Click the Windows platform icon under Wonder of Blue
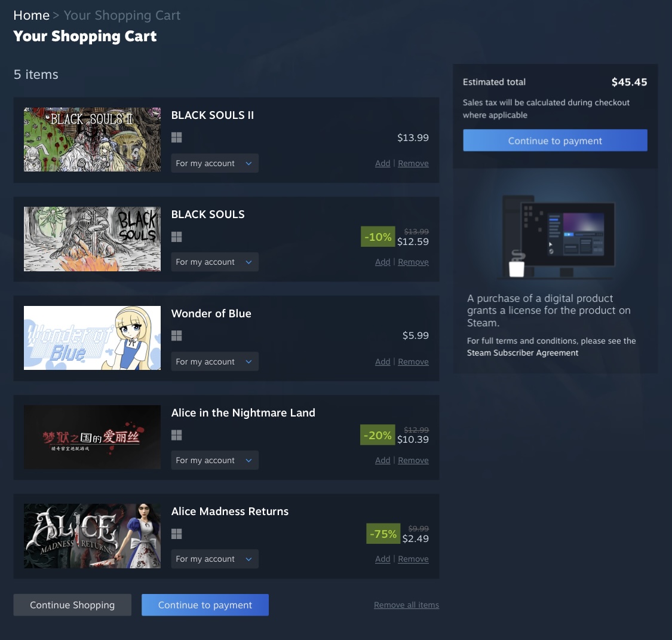Screen dimensions: 672x640 click(x=176, y=335)
